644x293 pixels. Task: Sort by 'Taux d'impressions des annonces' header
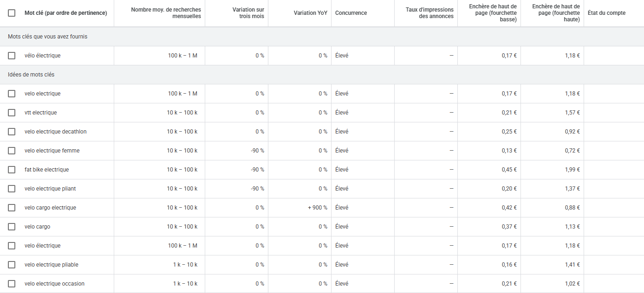click(x=429, y=13)
